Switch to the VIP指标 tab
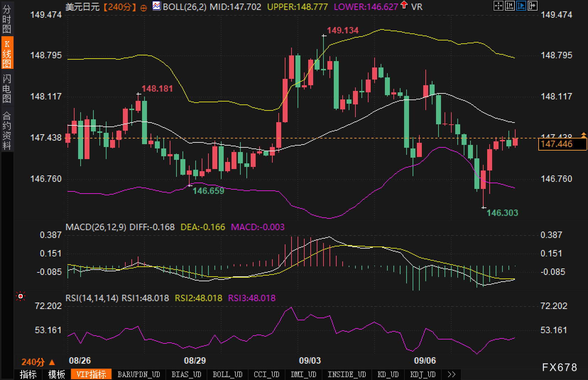 [91, 375]
